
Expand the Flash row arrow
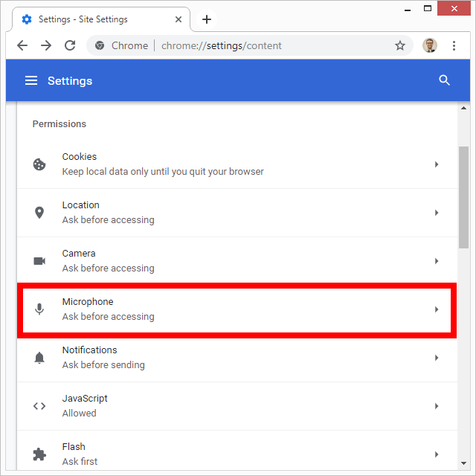437,454
